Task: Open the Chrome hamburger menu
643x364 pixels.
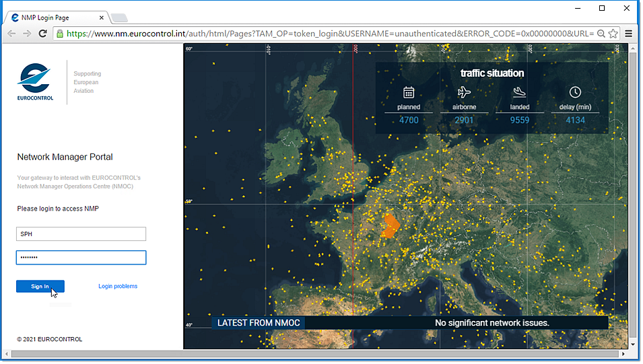Action: tap(629, 33)
